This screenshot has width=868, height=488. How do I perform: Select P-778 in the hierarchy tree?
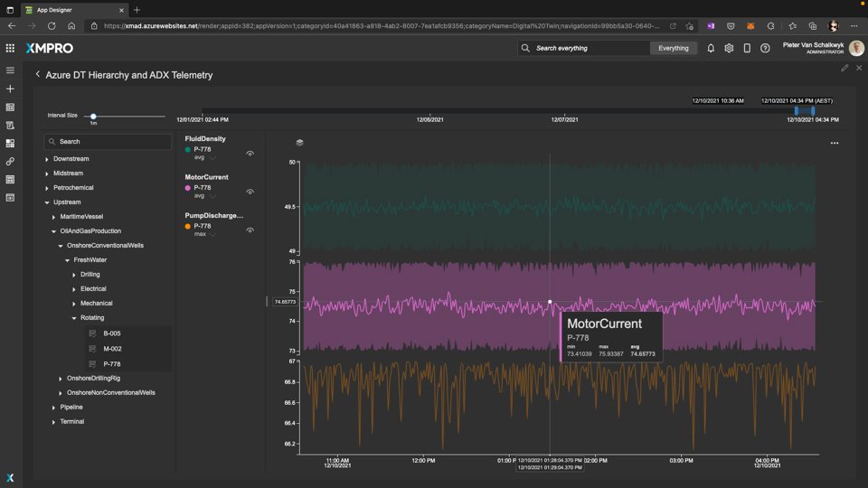point(112,364)
